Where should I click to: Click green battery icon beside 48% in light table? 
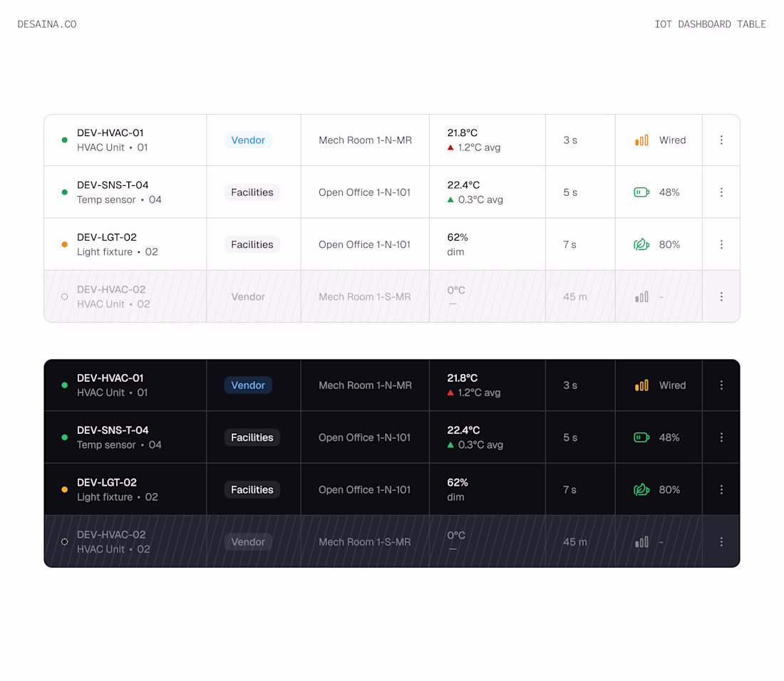click(641, 192)
